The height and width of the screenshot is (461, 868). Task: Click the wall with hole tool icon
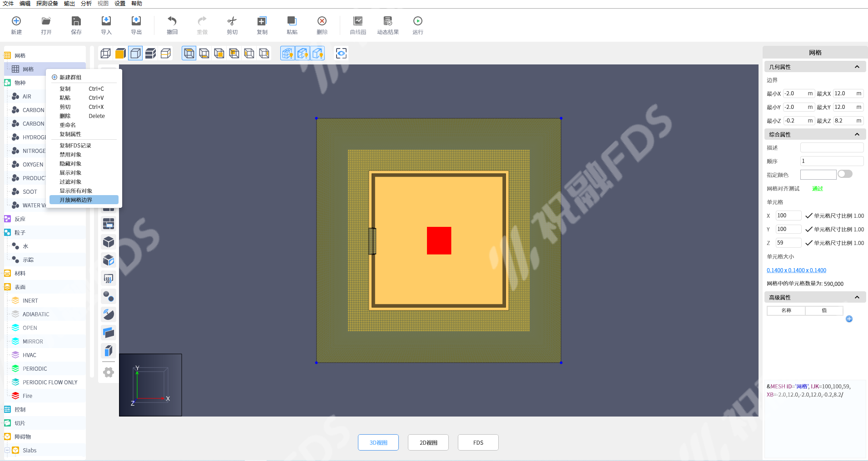tap(109, 224)
